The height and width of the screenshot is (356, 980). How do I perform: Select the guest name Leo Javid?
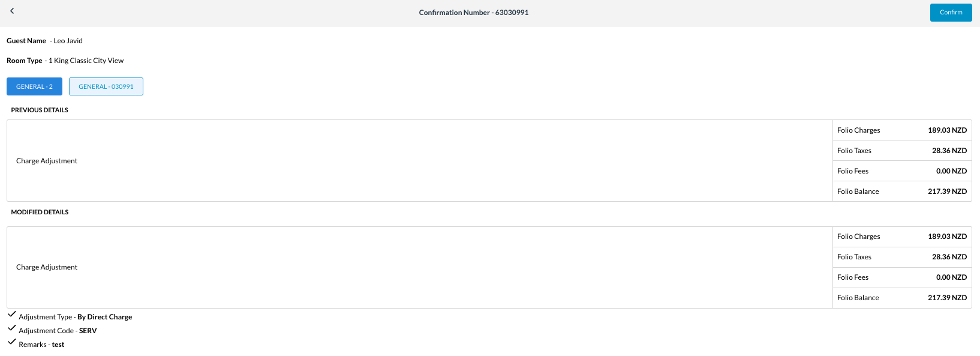[68, 41]
